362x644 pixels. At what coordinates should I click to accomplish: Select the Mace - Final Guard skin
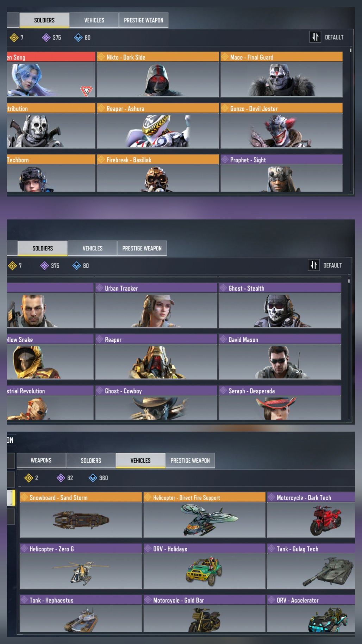click(x=281, y=75)
